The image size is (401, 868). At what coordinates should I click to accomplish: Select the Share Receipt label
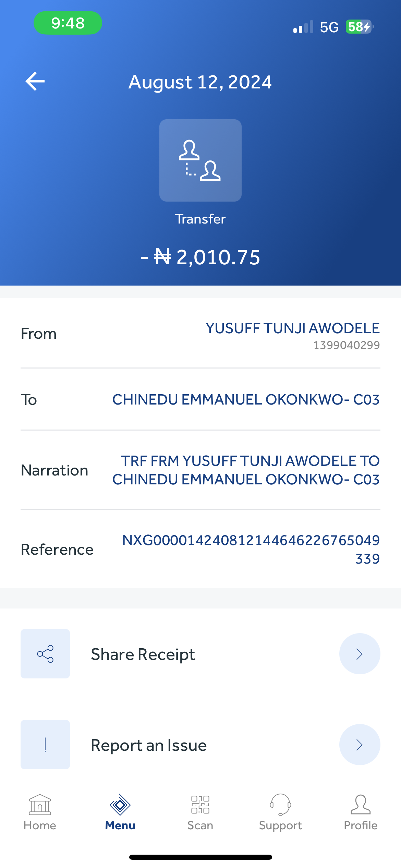pyautogui.click(x=143, y=654)
